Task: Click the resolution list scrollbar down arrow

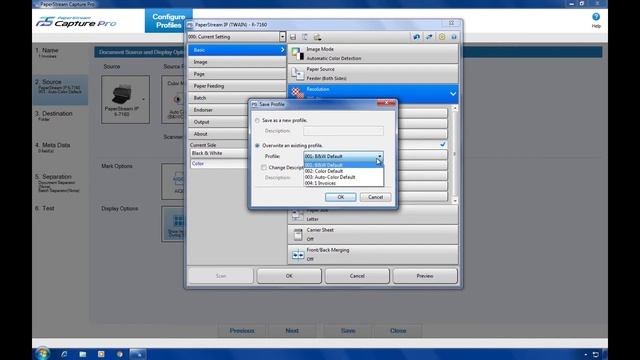Action: 455,200
